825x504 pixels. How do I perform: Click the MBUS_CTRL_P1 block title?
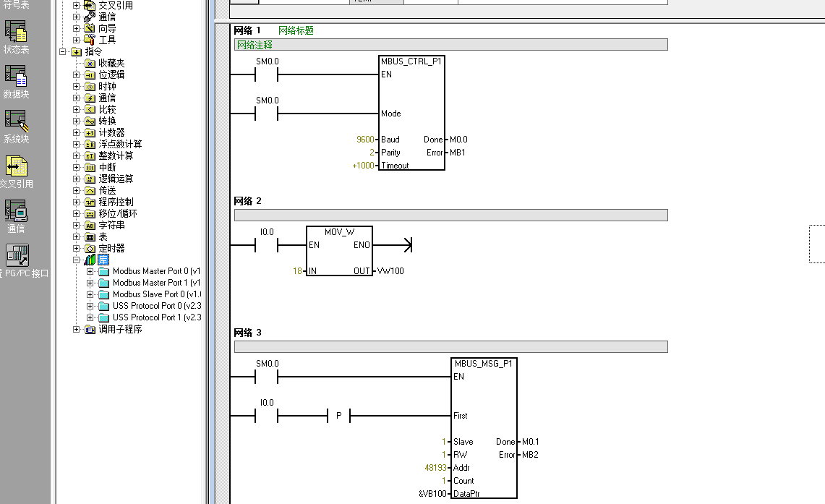(411, 61)
